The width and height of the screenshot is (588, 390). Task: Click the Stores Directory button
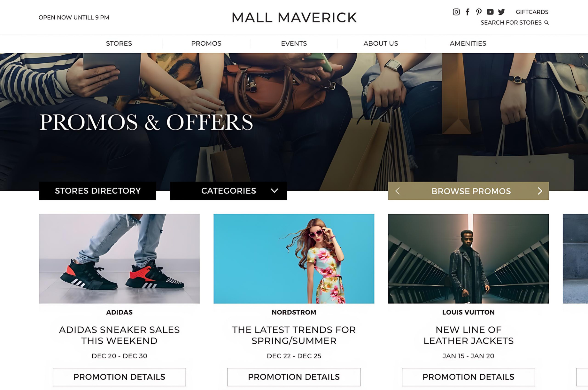point(97,191)
